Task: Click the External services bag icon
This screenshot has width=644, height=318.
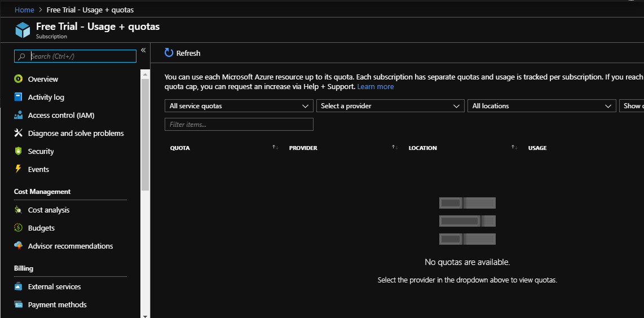Action: coord(18,286)
